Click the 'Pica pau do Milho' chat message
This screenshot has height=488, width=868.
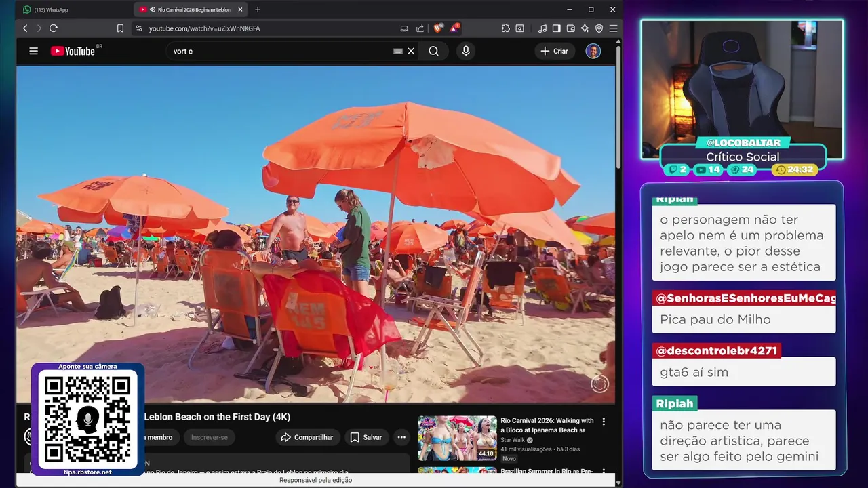tap(743, 319)
